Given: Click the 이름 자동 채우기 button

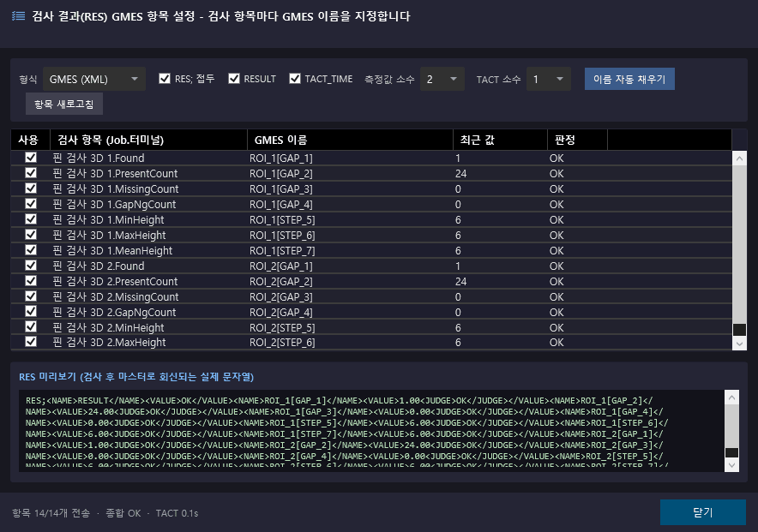Looking at the screenshot, I should pyautogui.click(x=629, y=79).
